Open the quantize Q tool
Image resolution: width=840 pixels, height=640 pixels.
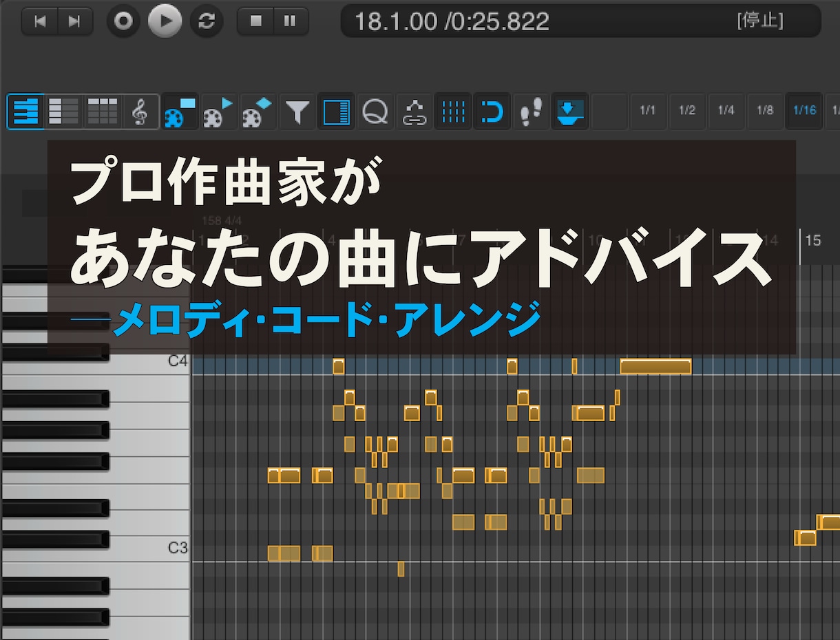(375, 111)
